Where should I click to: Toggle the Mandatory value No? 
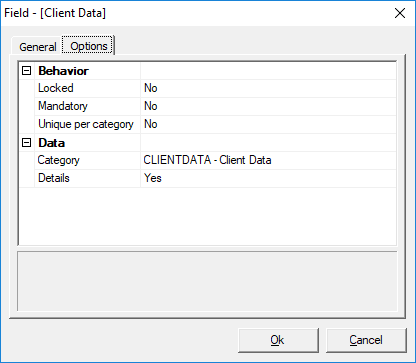269,106
